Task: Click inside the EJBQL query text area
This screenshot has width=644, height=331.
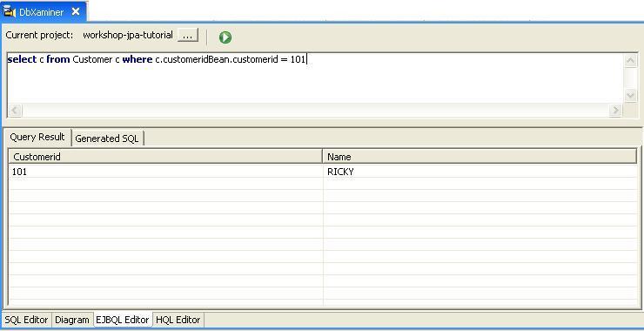Action: click(315, 78)
